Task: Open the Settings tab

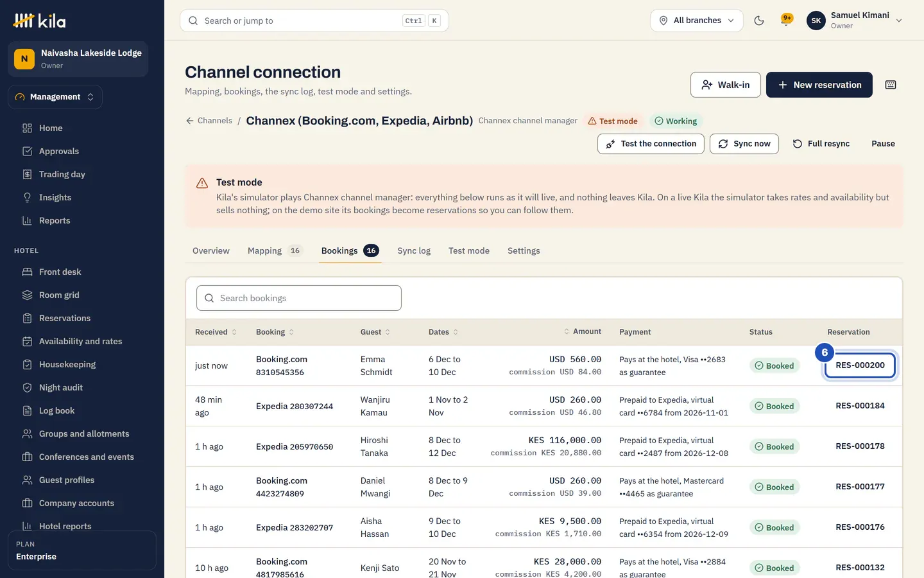Action: (524, 250)
